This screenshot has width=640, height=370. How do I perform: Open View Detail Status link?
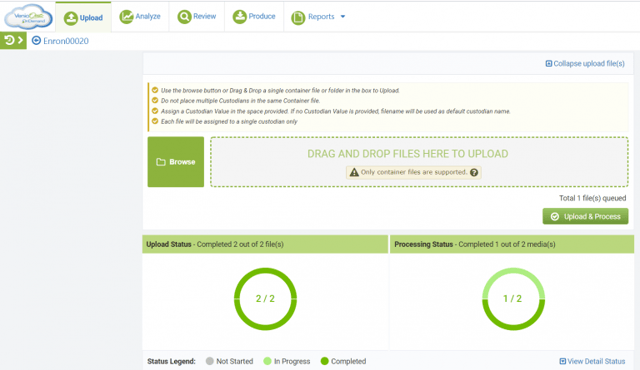point(592,361)
